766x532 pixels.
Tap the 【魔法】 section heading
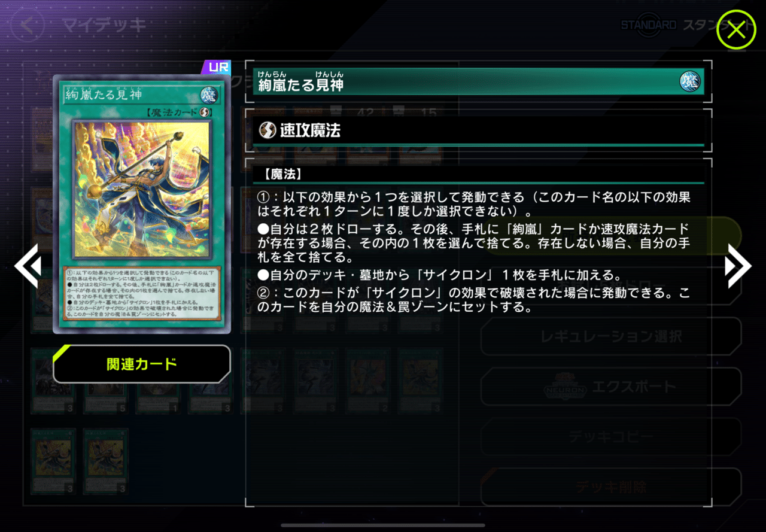click(x=281, y=175)
